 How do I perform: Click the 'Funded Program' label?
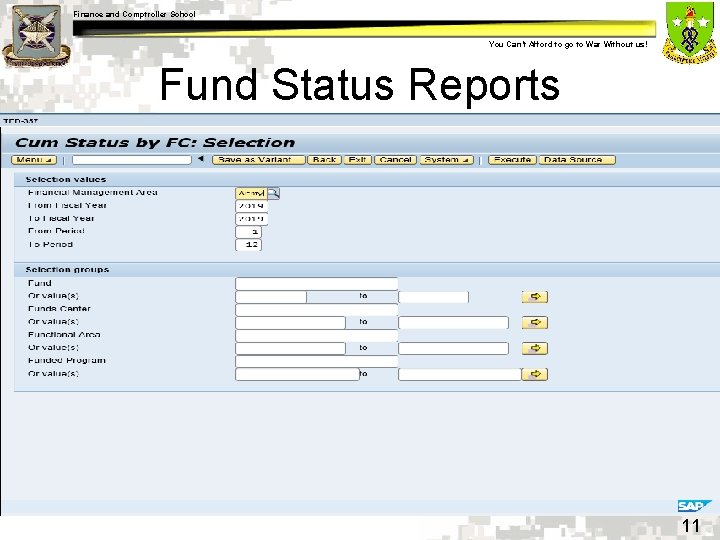click(x=67, y=360)
